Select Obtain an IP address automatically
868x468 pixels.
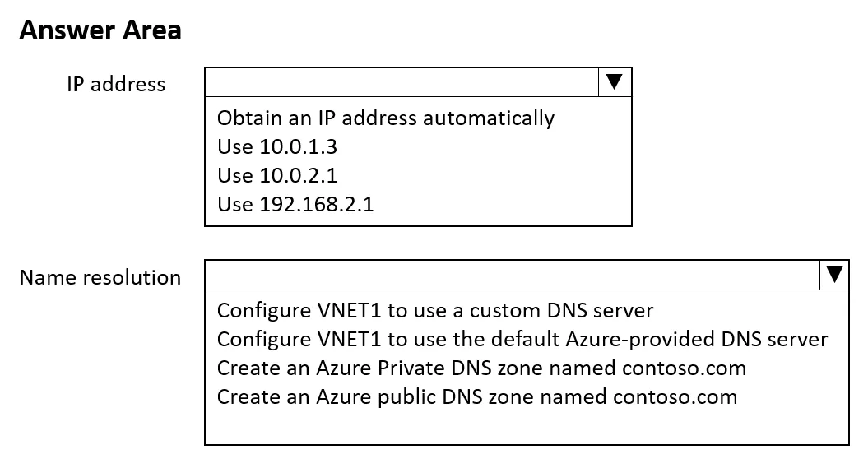point(386,118)
